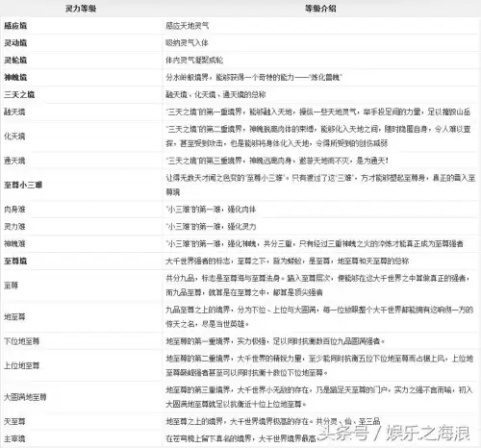Click the description starting 在苍穹榜上留下真名
Screen dimensions: 481x448
241,438
